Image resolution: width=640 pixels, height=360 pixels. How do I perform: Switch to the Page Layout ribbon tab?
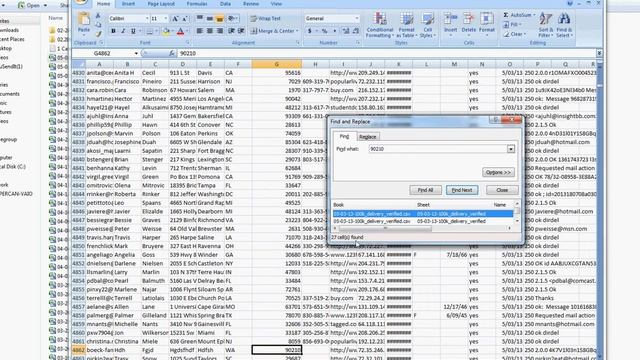pyautogui.click(x=161, y=4)
